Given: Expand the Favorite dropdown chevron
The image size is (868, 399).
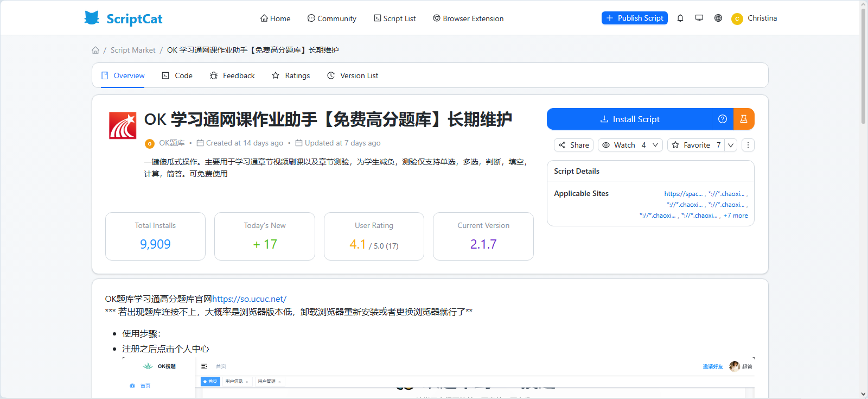Looking at the screenshot, I should point(731,145).
